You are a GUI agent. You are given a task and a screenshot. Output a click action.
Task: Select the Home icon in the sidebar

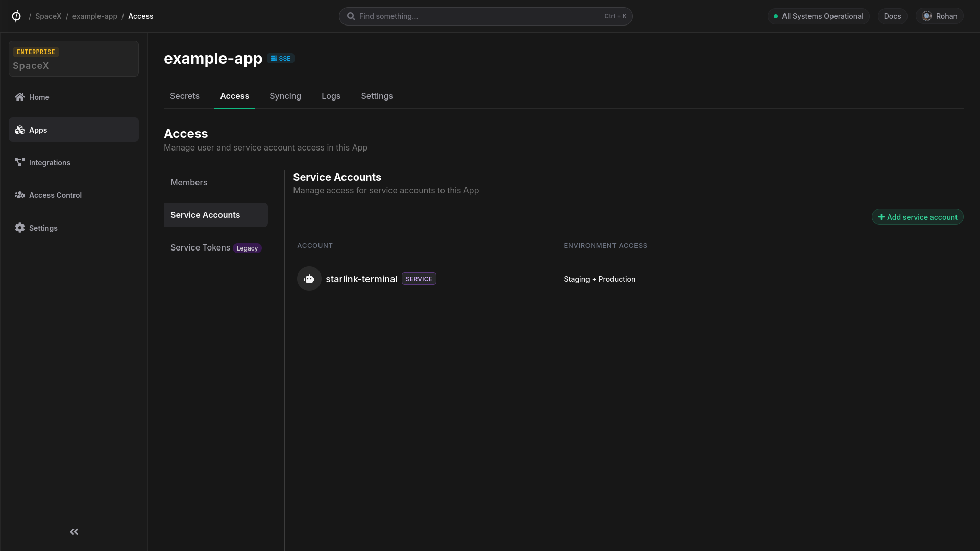pyautogui.click(x=19, y=97)
